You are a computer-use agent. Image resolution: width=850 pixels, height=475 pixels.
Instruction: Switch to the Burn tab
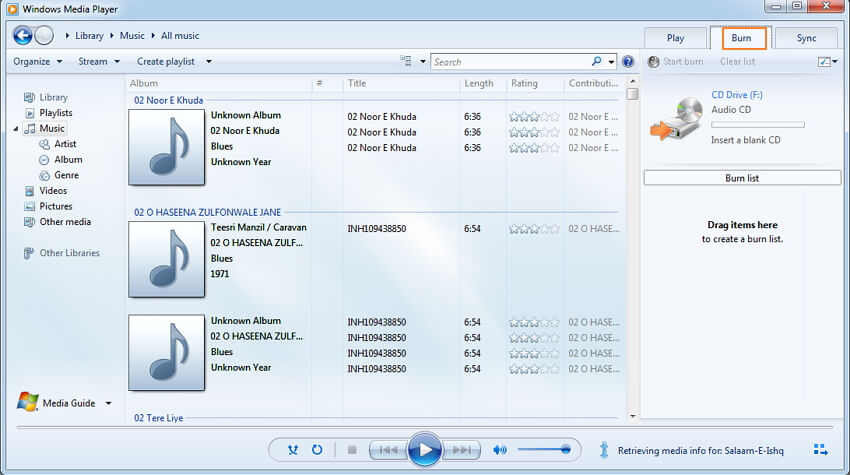point(741,38)
